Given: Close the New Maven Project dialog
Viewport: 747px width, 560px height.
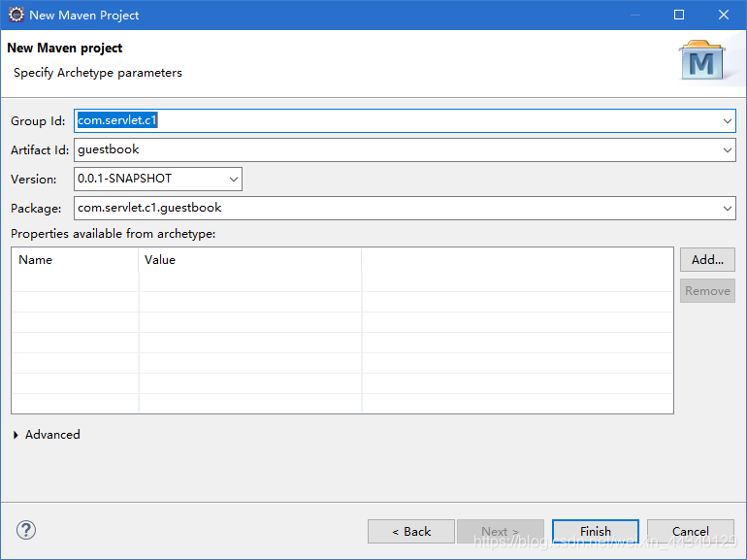Looking at the screenshot, I should [724, 15].
